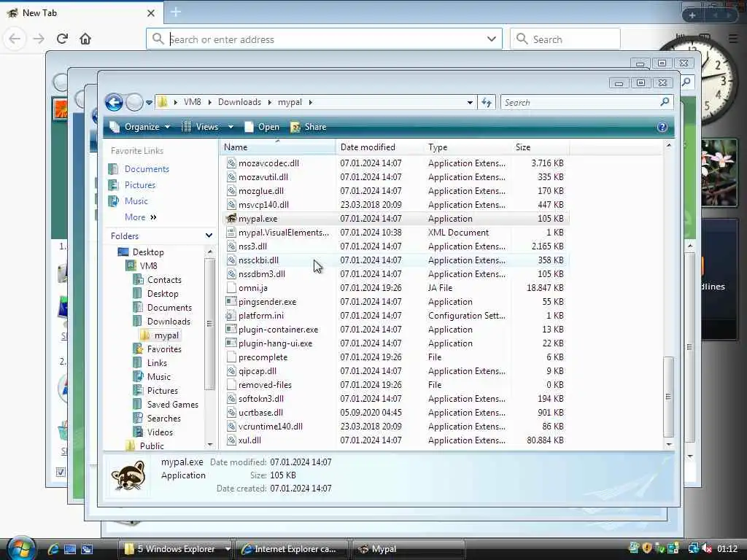The height and width of the screenshot is (560, 747).
Task: Sort by the Size column header
Action: tap(540, 147)
